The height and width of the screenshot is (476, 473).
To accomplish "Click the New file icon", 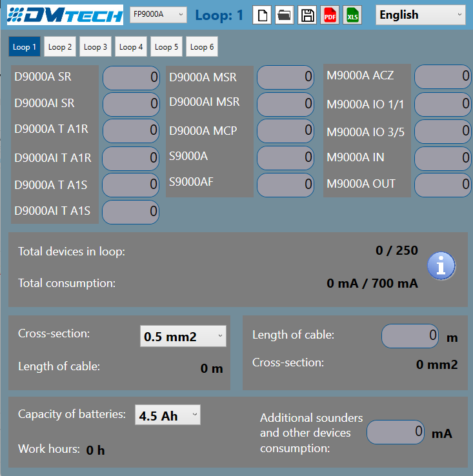I will (x=262, y=15).
